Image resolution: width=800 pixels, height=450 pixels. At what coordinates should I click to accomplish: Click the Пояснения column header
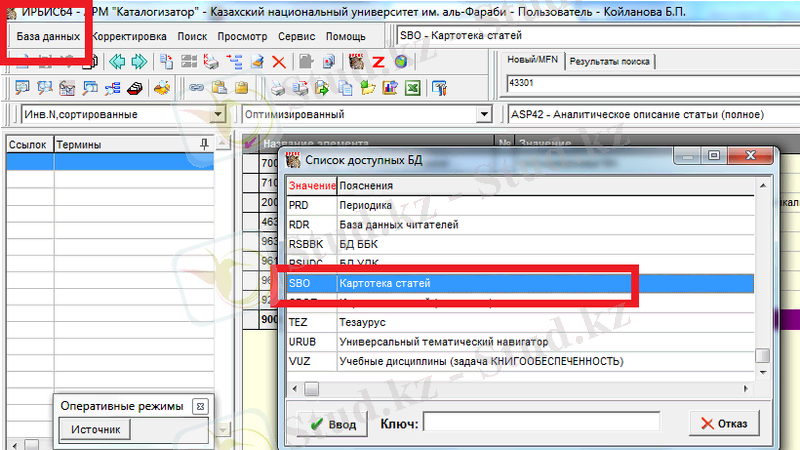(x=545, y=186)
